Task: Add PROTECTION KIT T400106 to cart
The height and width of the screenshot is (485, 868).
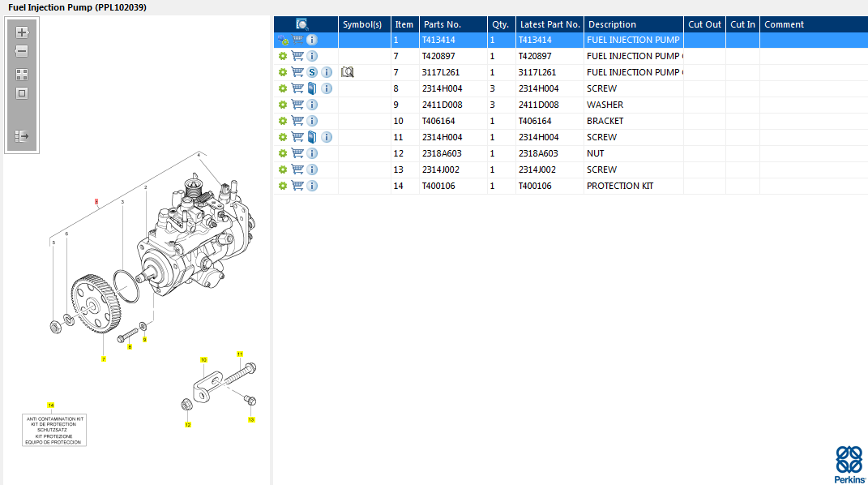Action: [x=297, y=186]
